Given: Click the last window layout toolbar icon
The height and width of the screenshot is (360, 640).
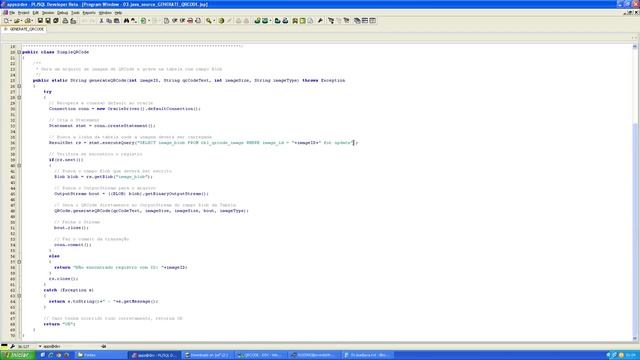Looking at the screenshot, I should (x=373, y=20).
